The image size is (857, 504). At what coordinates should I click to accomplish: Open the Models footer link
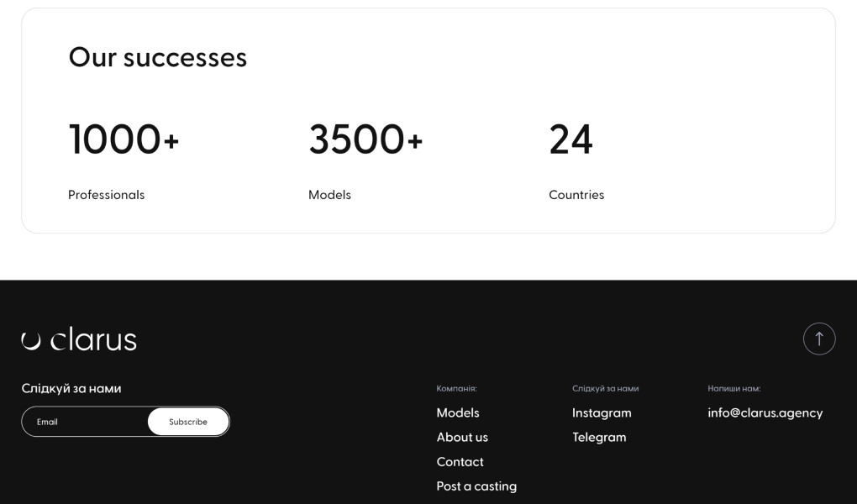point(458,412)
